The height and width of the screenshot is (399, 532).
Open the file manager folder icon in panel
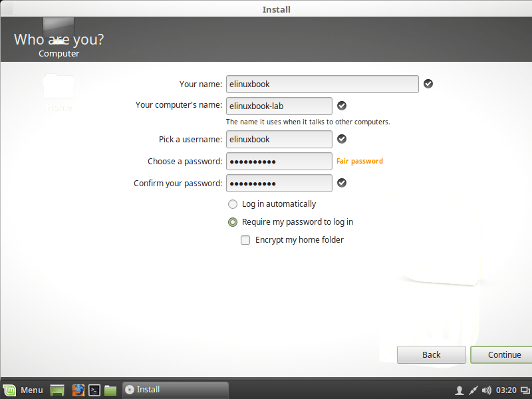click(x=110, y=390)
